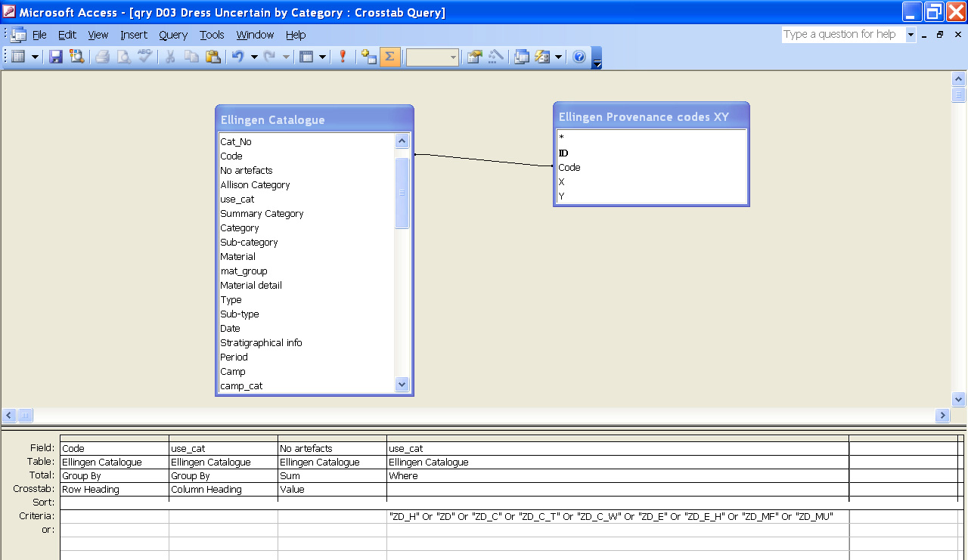Click the Redo arrow icon
968x560 pixels.
click(x=270, y=57)
